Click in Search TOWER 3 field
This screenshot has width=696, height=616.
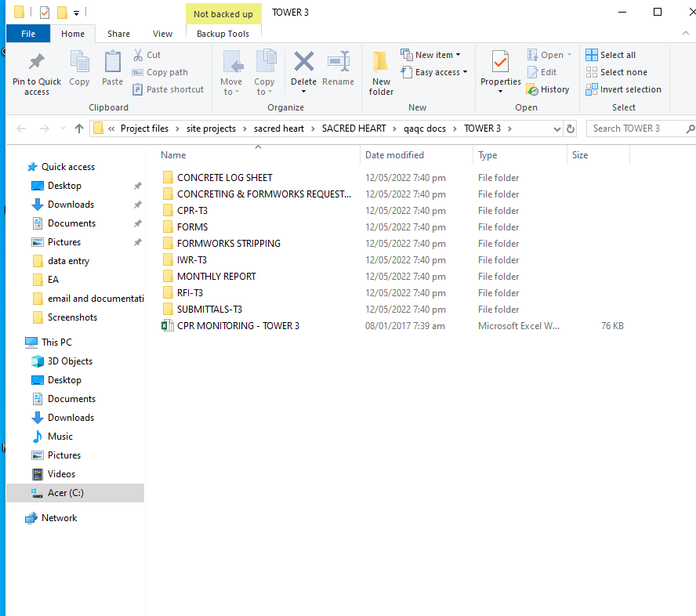[635, 129]
